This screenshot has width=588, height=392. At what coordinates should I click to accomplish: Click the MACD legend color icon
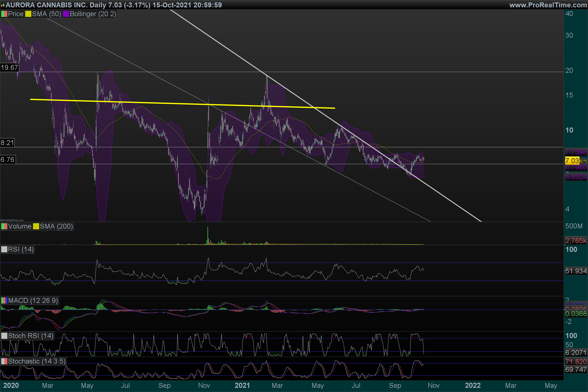pos(4,301)
